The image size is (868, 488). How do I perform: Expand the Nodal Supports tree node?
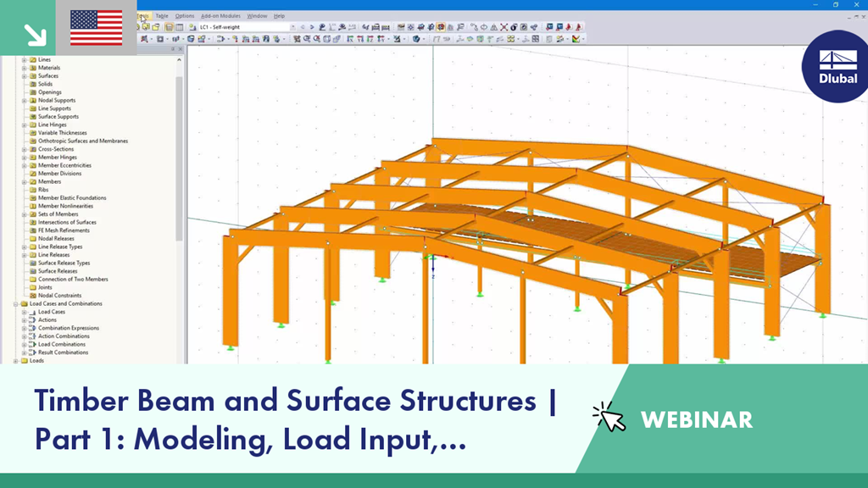[24, 101]
